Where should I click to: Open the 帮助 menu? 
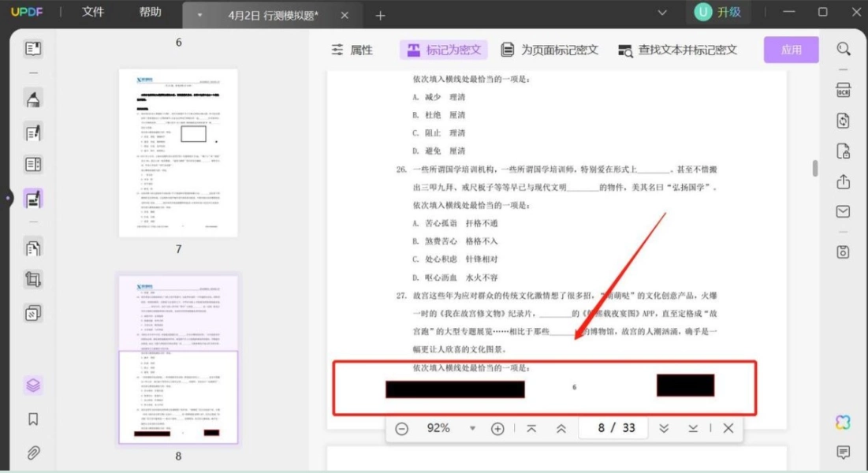(x=150, y=12)
